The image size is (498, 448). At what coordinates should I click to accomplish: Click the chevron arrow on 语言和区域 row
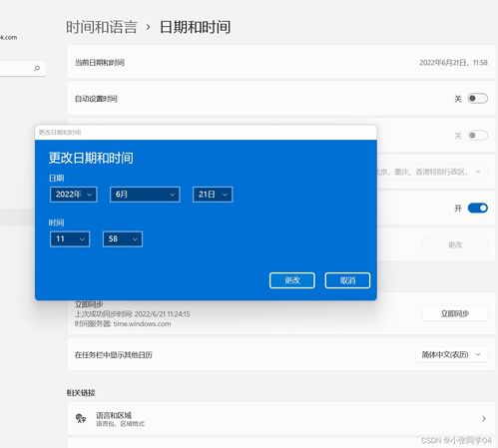pos(484,418)
